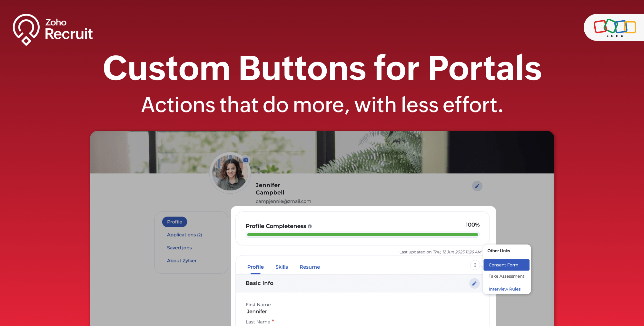Open Saved jobs in sidebar
Viewport: 644px width, 326px height.
pos(179,248)
